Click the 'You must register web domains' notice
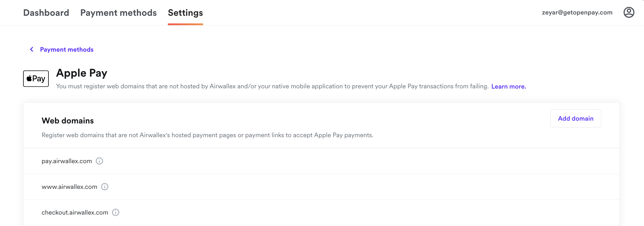The height and width of the screenshot is (226, 644). coord(272,86)
